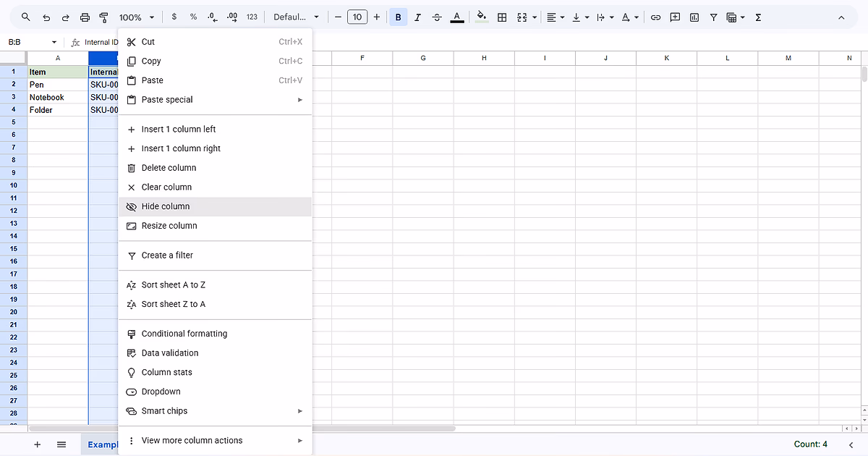Screen dimensions: 868x456
Task: Toggle bold formatting
Action: pyautogui.click(x=398, y=17)
